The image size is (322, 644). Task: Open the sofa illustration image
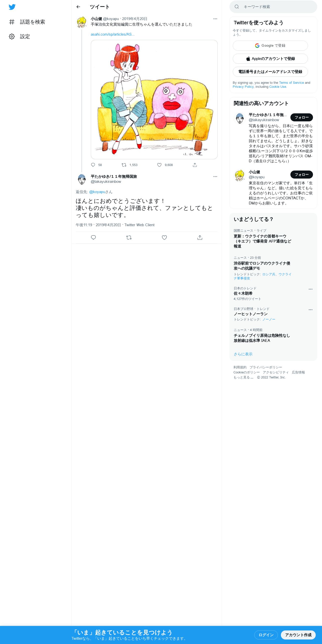click(154, 100)
